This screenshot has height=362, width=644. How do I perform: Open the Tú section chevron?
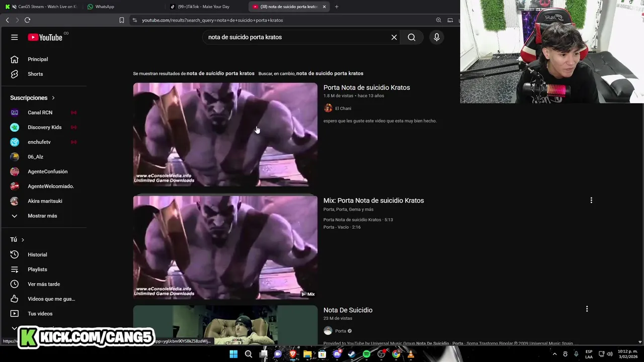coord(23,240)
